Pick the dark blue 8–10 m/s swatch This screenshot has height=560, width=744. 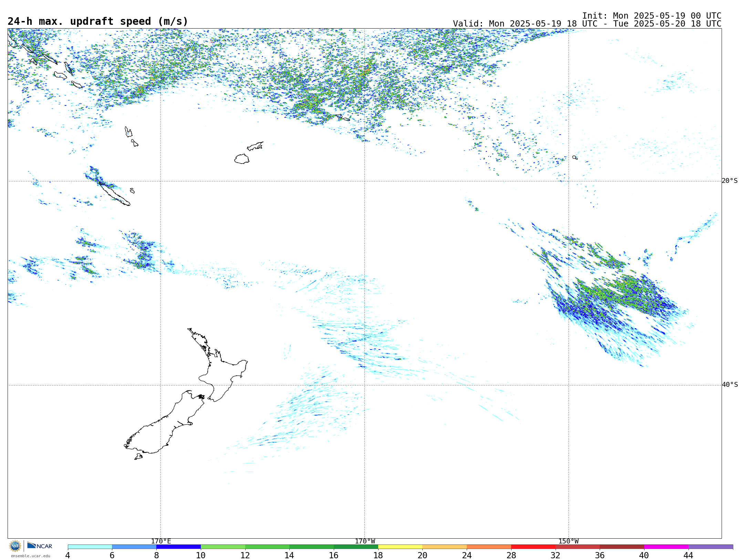[x=179, y=547]
